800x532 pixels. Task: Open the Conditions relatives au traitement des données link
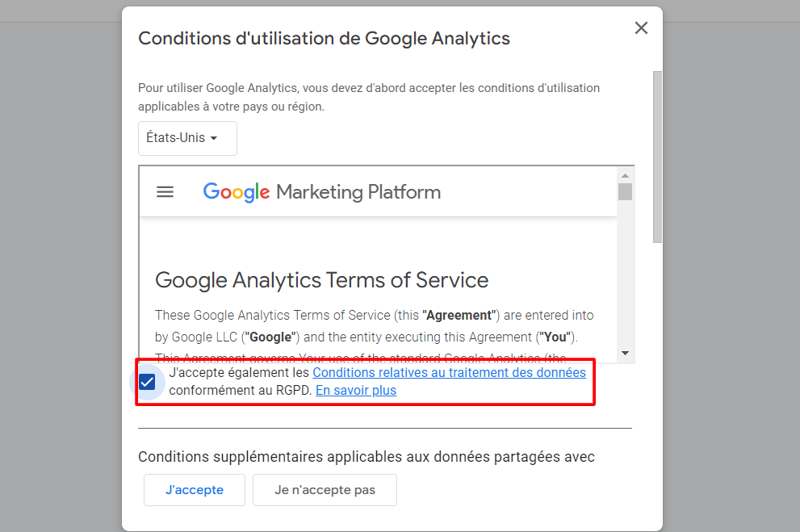449,372
